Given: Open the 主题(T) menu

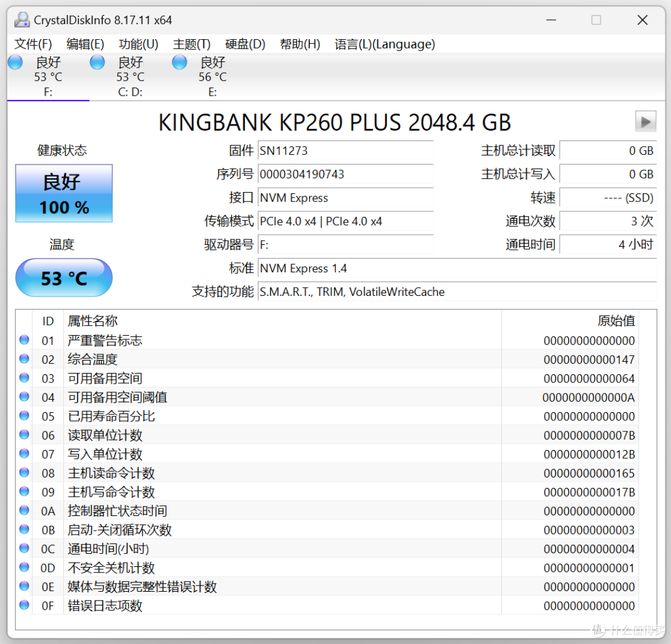Looking at the screenshot, I should [190, 44].
